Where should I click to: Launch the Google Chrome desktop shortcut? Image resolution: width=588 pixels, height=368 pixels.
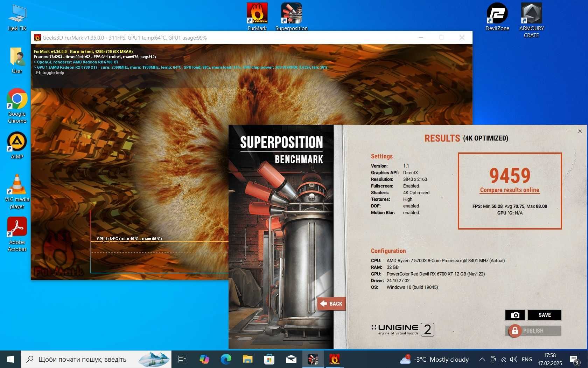17,106
